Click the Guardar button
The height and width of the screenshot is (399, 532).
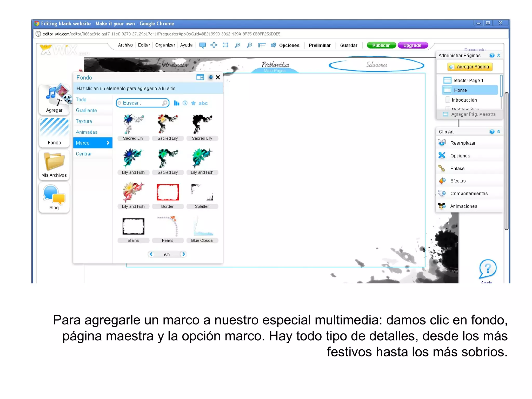pos(349,45)
